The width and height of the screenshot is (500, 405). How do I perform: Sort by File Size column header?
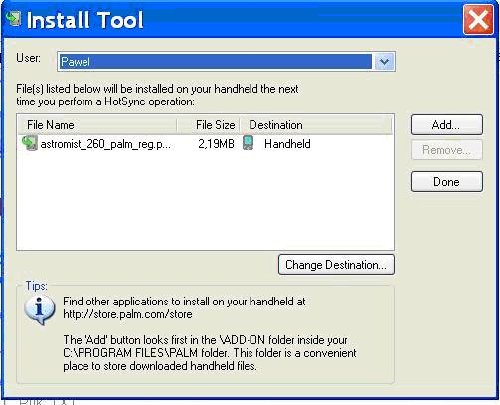click(208, 125)
